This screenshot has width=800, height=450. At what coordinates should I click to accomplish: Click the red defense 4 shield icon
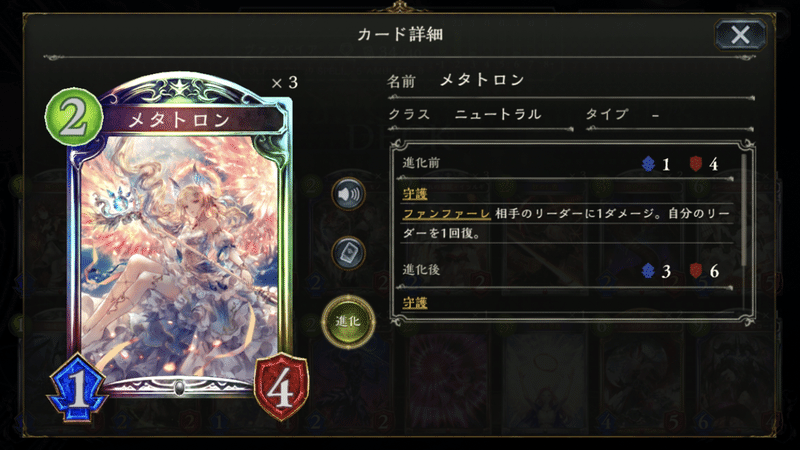281,388
